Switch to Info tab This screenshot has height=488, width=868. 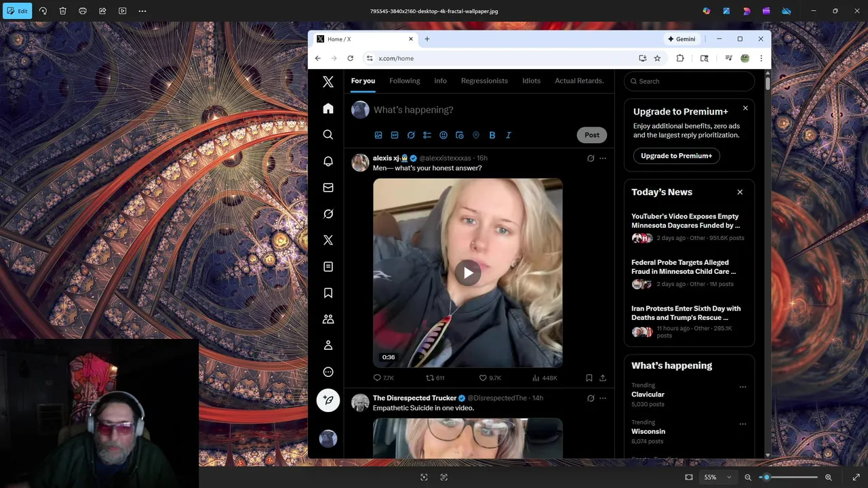pos(440,81)
